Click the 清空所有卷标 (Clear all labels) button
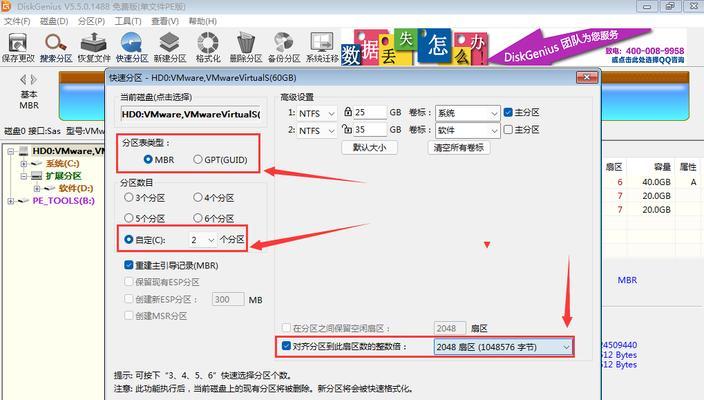Image resolution: width=704 pixels, height=400 pixels. click(458, 148)
